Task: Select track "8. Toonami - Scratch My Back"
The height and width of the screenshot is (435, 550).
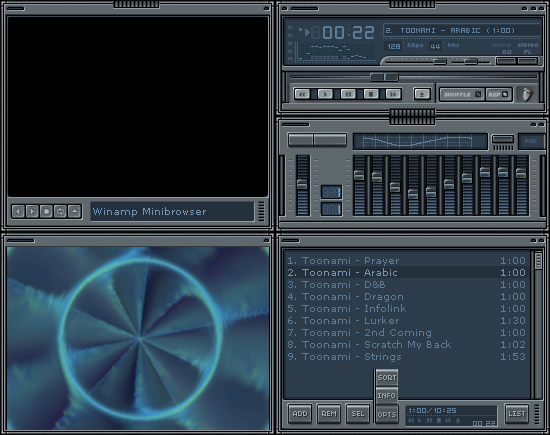Action: point(407,344)
